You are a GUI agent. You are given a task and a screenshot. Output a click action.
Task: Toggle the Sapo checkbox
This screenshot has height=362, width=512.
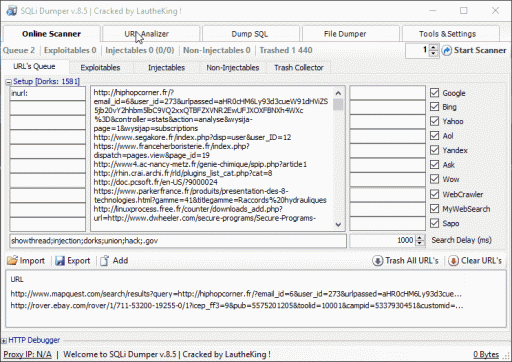tap(434, 223)
